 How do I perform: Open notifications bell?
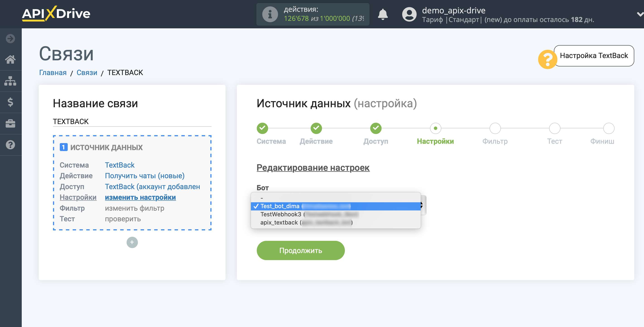[x=382, y=14]
